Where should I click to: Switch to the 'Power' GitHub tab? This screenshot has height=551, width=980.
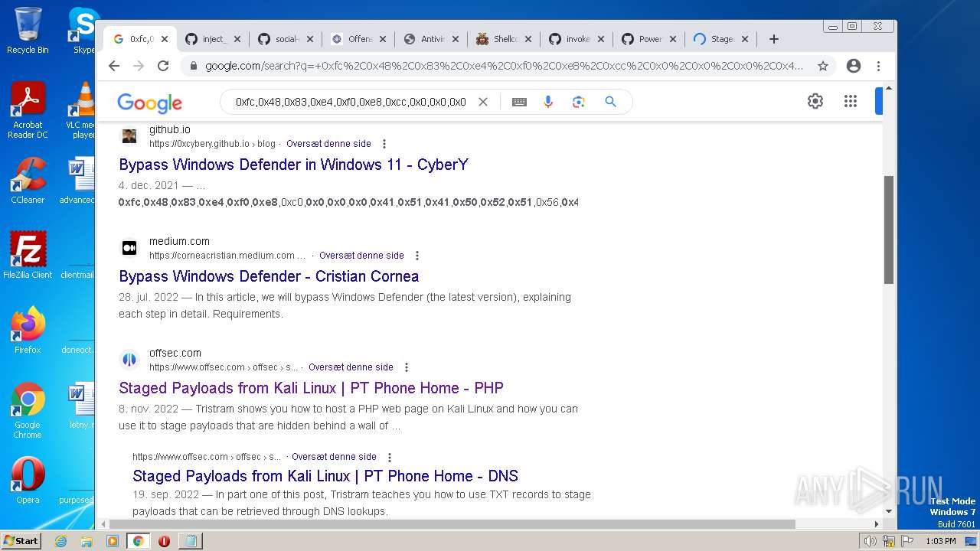pyautogui.click(x=650, y=39)
